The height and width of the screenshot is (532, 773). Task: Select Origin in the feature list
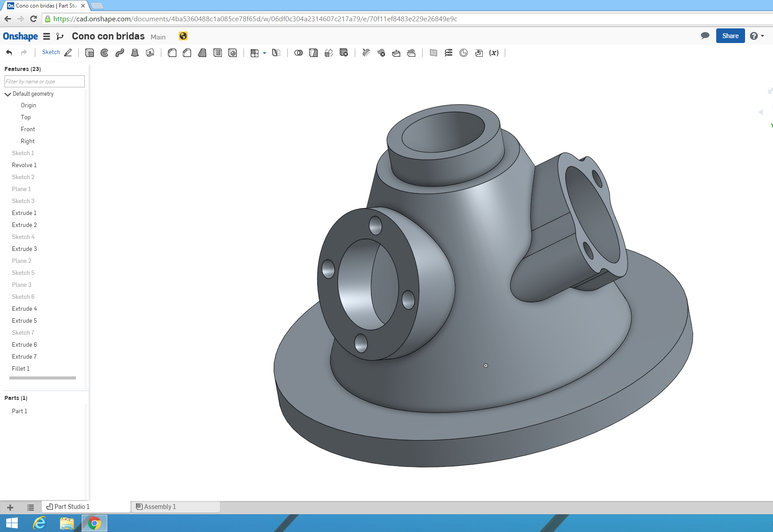pos(28,106)
